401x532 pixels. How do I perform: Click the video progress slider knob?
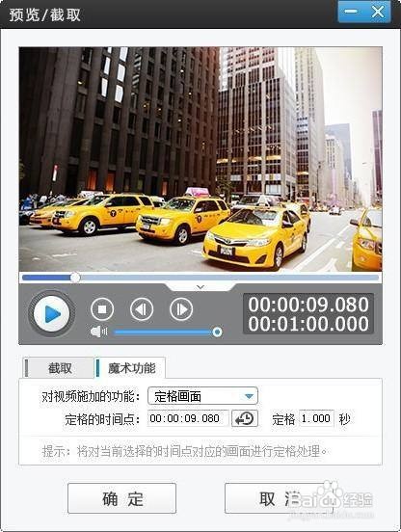75,278
